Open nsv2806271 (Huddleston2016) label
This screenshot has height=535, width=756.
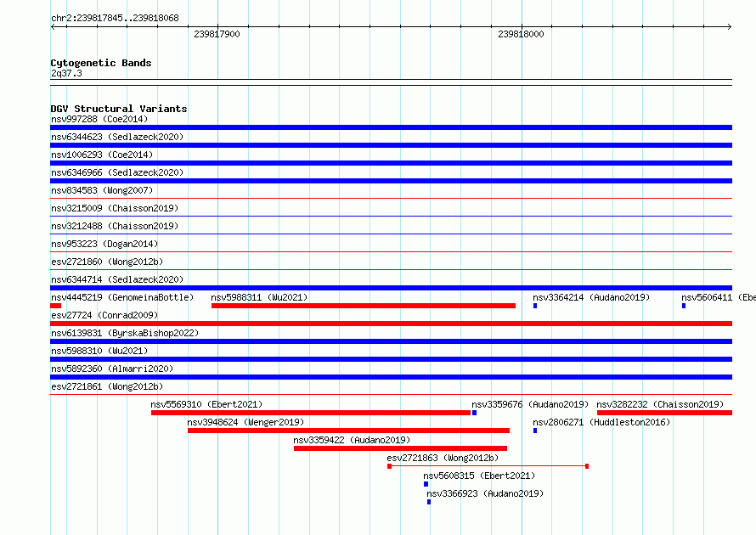601,422
